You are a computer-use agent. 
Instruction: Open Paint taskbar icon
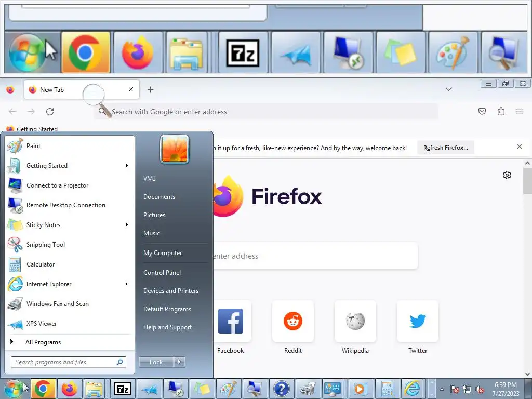pos(229,389)
